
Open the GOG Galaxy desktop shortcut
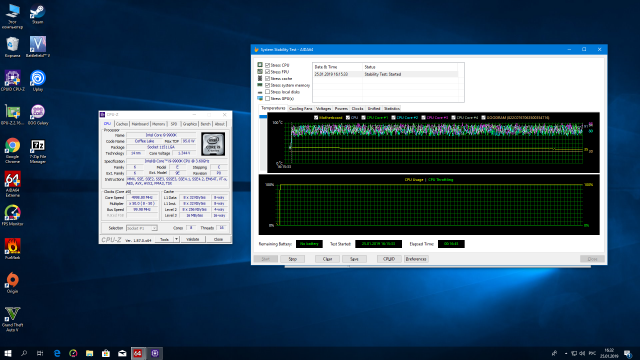[38, 114]
